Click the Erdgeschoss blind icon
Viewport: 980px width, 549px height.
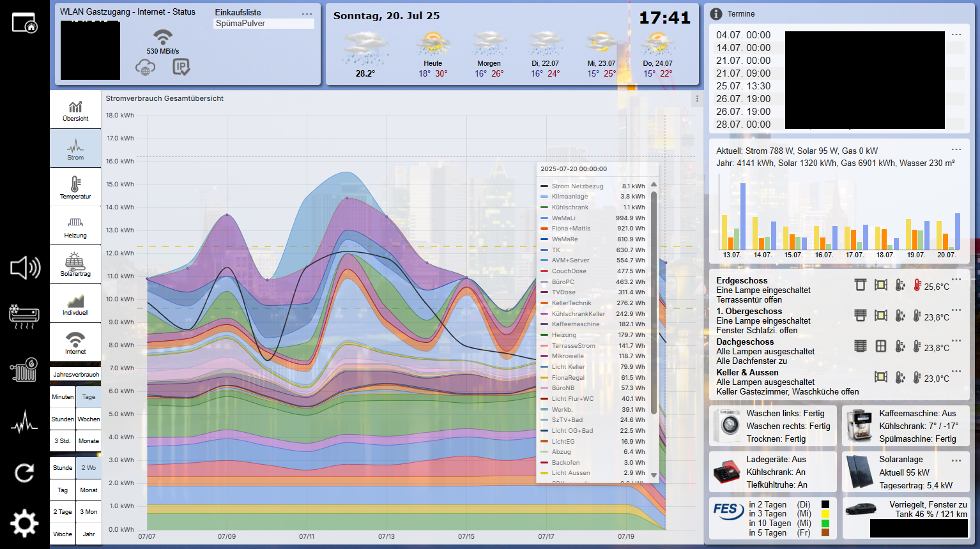[x=861, y=285]
